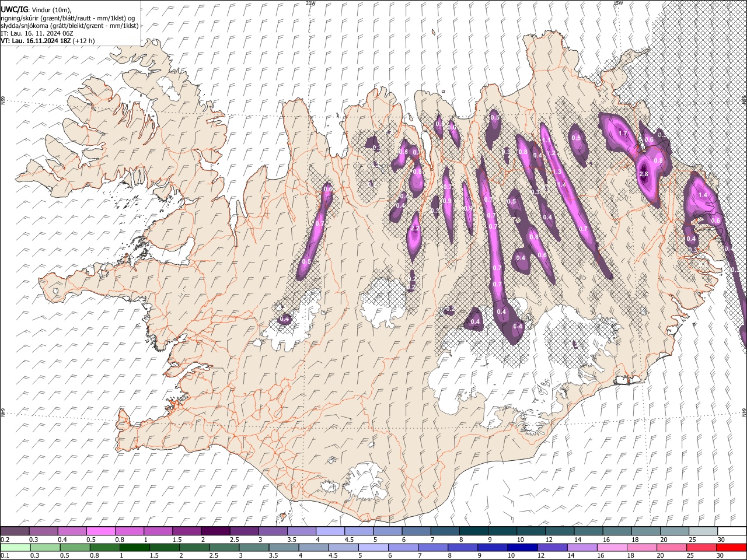747x560 pixels.
Task: Click the '(+12 h)' forecast offset text
Action: (x=84, y=41)
